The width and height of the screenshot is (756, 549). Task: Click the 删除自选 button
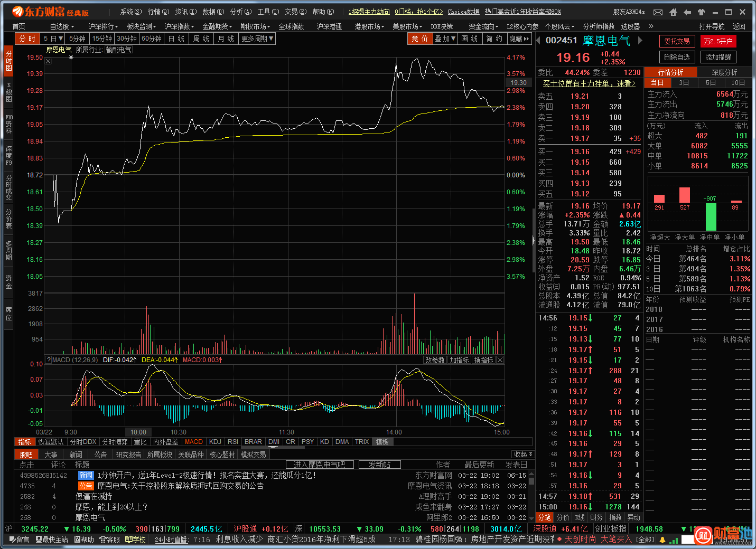pos(677,57)
